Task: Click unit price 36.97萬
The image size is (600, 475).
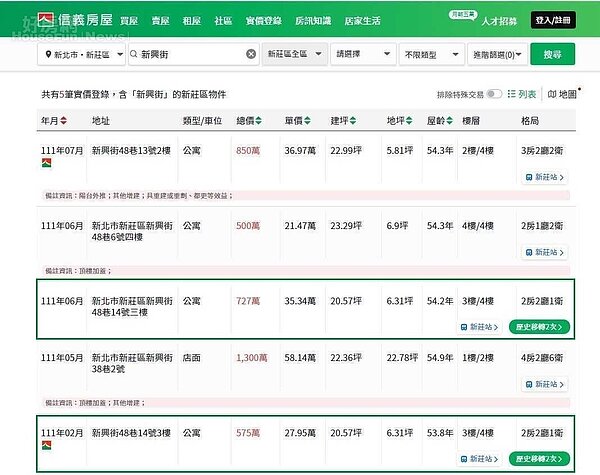Action: tap(300, 150)
